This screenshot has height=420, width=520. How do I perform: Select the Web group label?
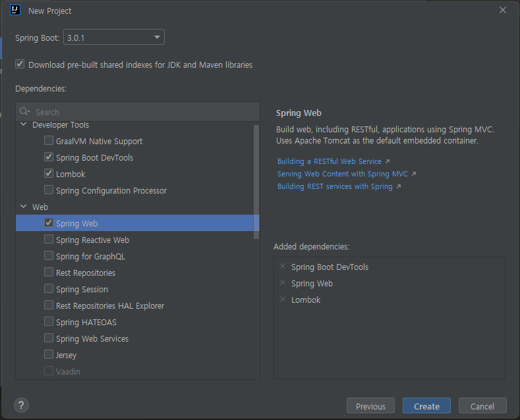[40, 207]
